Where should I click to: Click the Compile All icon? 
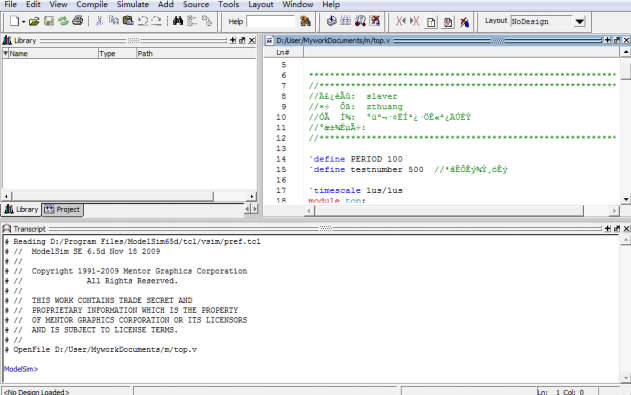point(346,21)
